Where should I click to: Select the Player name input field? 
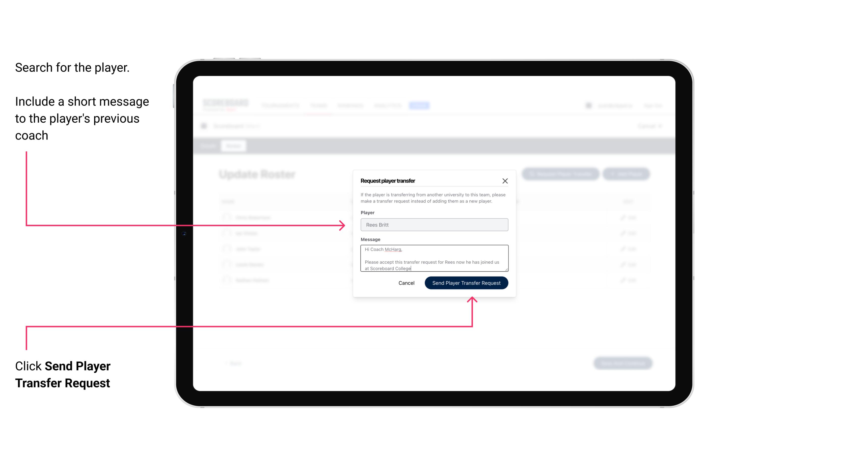(433, 225)
